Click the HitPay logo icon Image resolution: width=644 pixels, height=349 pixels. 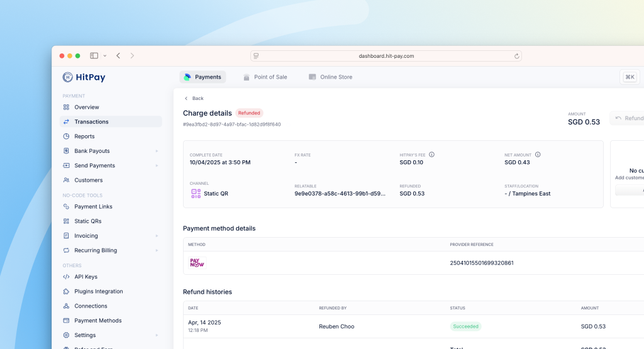point(67,77)
